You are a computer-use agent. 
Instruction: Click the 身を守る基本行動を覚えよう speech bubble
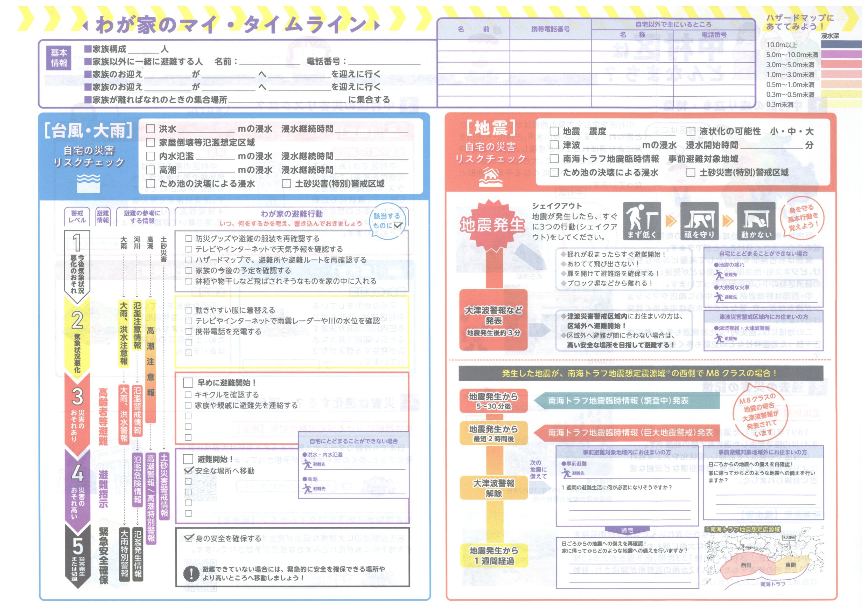click(803, 218)
